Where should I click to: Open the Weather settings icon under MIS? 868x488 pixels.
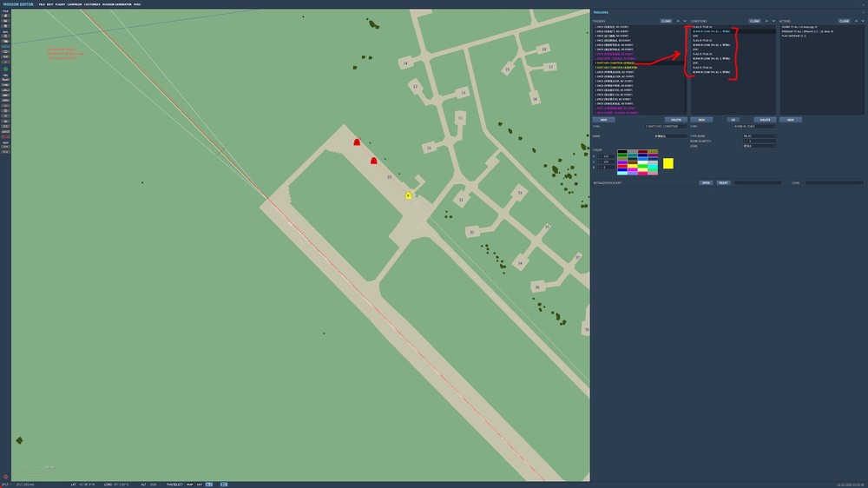click(x=6, y=42)
